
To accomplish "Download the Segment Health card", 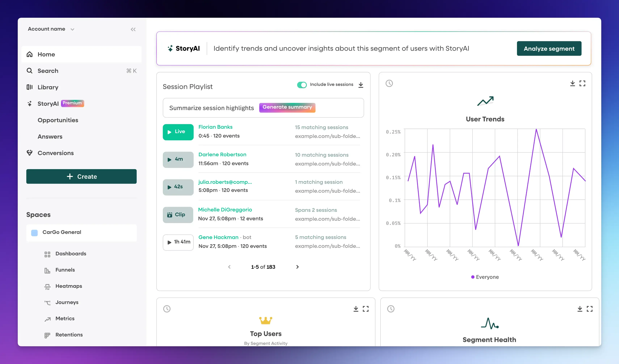I will [580, 309].
